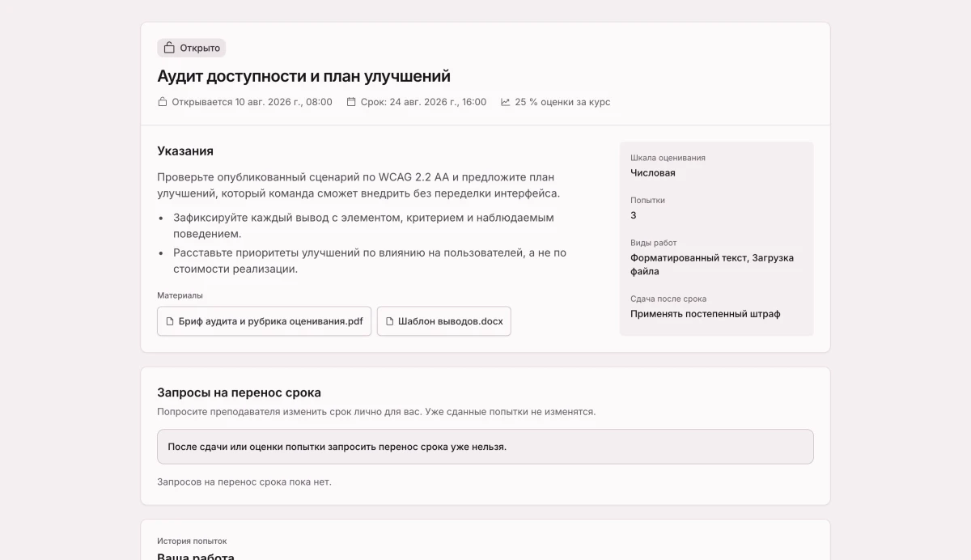Click the attempts value 3
The image size is (971, 560).
(x=634, y=215)
